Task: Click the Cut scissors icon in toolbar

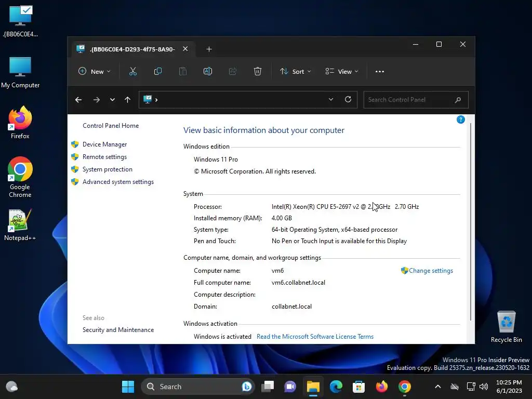Action: click(x=132, y=72)
